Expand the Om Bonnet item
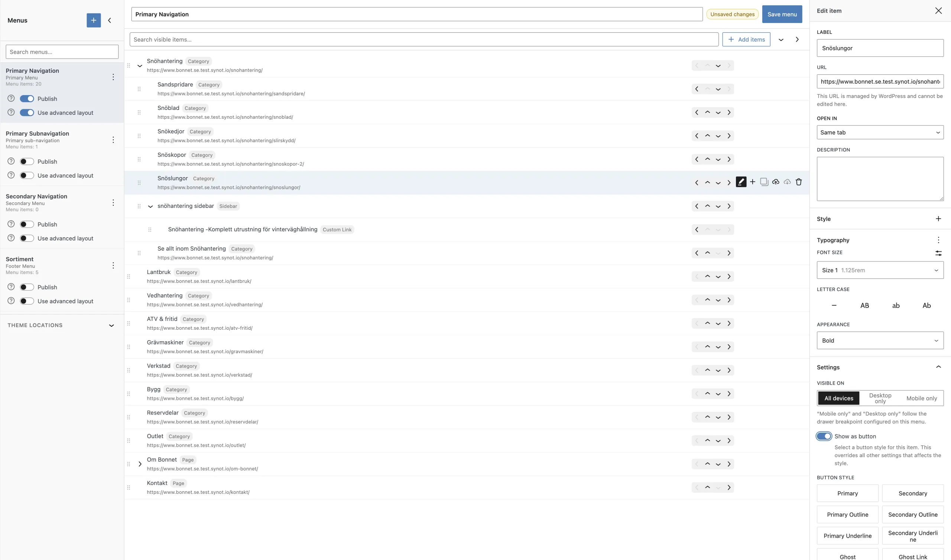The width and height of the screenshot is (951, 560). pos(140,464)
